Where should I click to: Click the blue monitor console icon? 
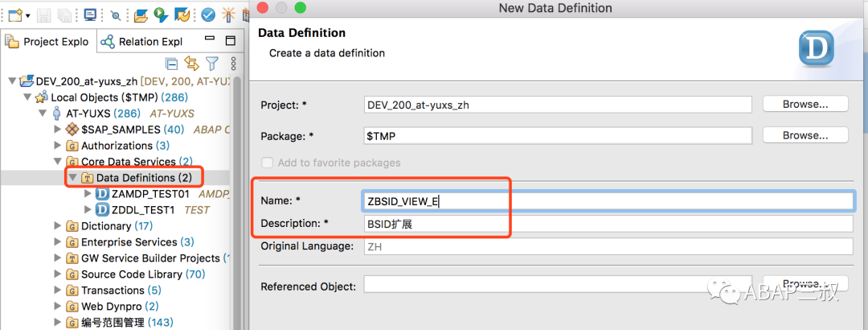tap(90, 15)
